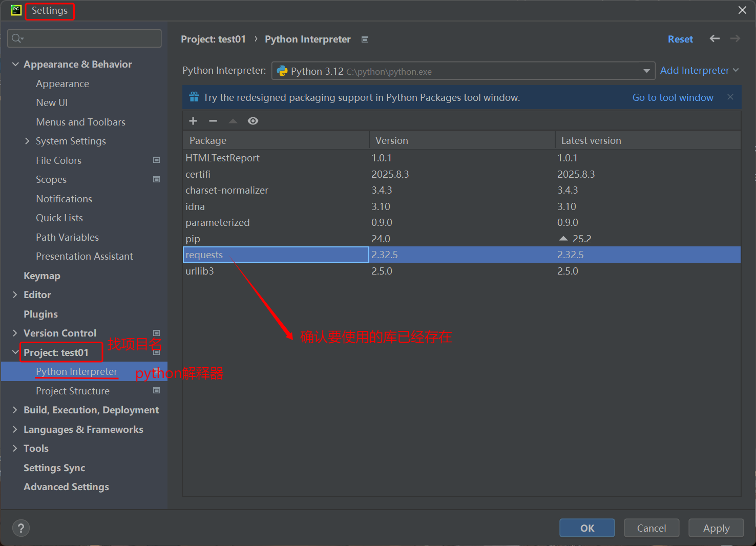Viewport: 756px width, 546px height.
Task: Expand System Settings node
Action: [27, 141]
